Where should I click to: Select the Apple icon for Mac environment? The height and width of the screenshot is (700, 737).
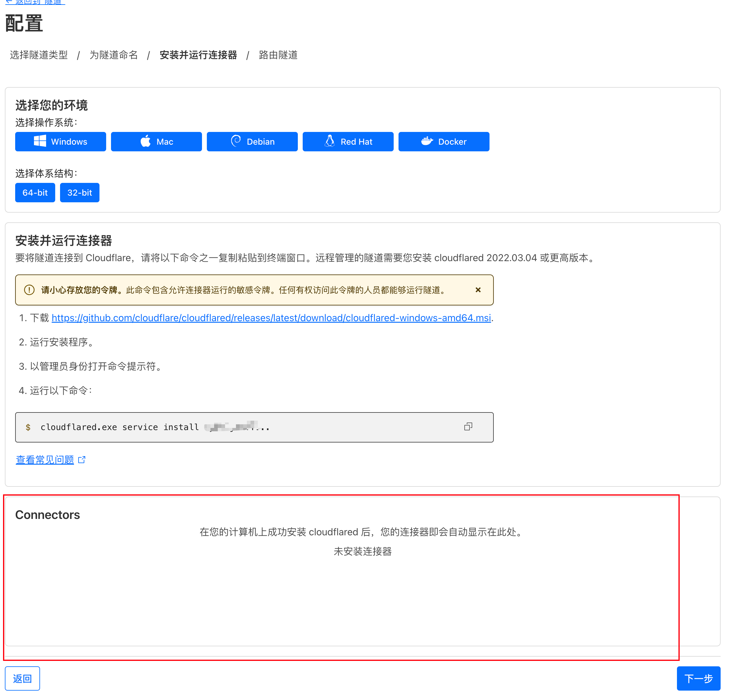point(146,141)
